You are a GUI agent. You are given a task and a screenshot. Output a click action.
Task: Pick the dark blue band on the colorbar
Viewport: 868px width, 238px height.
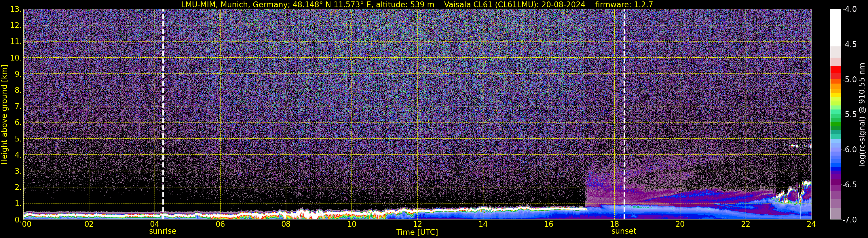point(835,169)
